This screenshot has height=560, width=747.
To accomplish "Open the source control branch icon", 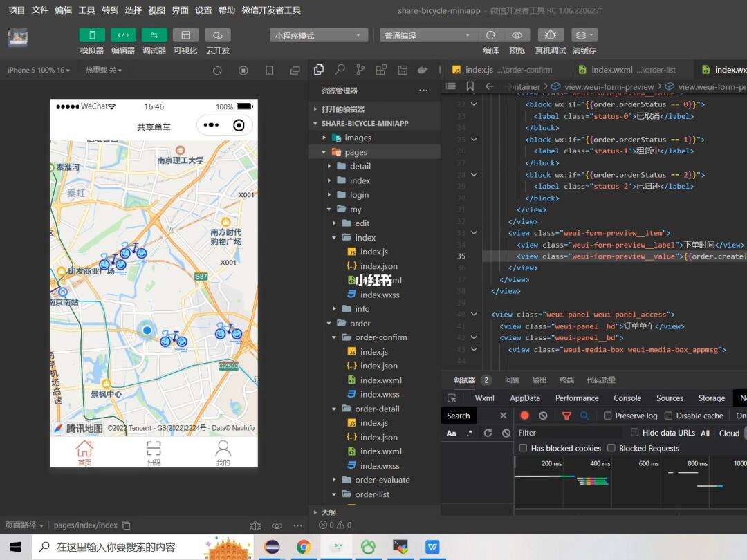I will click(x=360, y=70).
